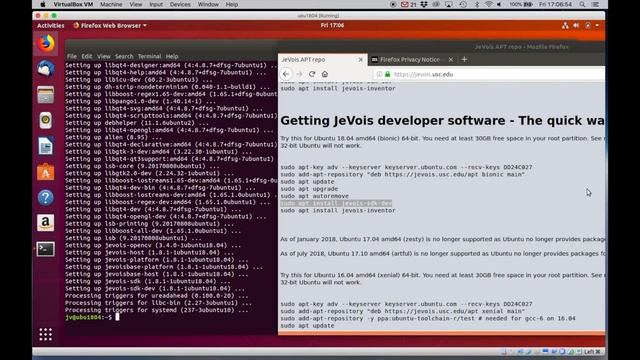Open Ubuntu Software store icon

pos(46,172)
